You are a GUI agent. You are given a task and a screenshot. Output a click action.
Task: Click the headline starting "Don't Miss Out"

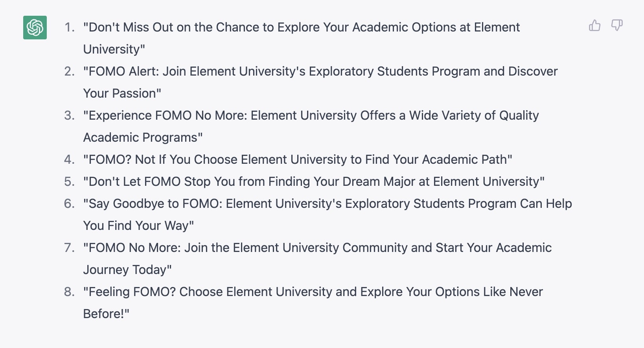pyautogui.click(x=301, y=27)
